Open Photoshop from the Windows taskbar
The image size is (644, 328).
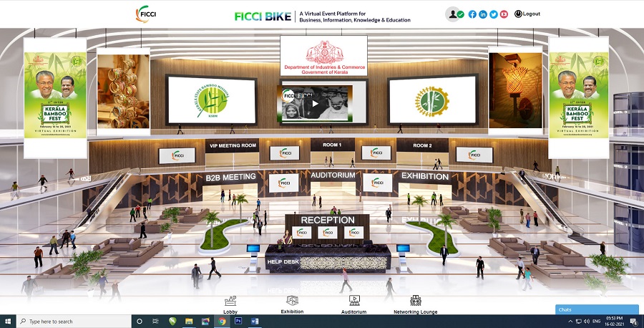(x=238, y=322)
